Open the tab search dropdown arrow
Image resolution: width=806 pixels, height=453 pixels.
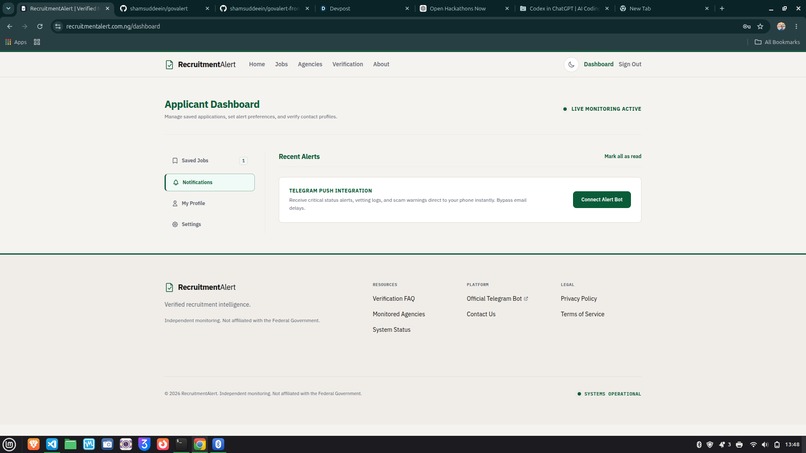pos(8,8)
